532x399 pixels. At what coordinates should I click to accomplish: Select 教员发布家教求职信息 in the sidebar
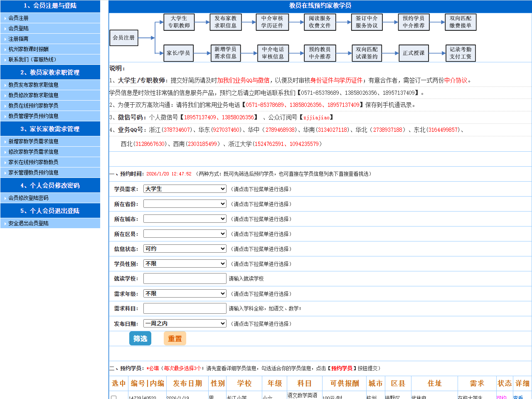coord(33,85)
